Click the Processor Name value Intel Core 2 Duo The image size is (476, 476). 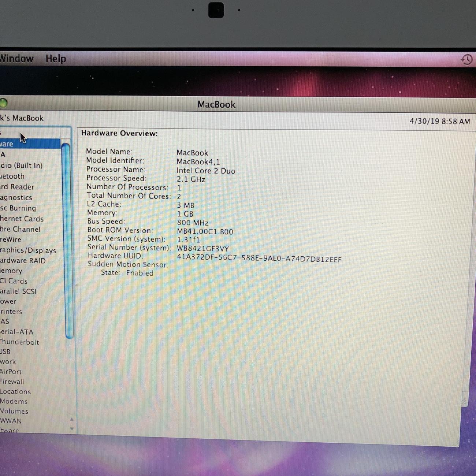[206, 171]
